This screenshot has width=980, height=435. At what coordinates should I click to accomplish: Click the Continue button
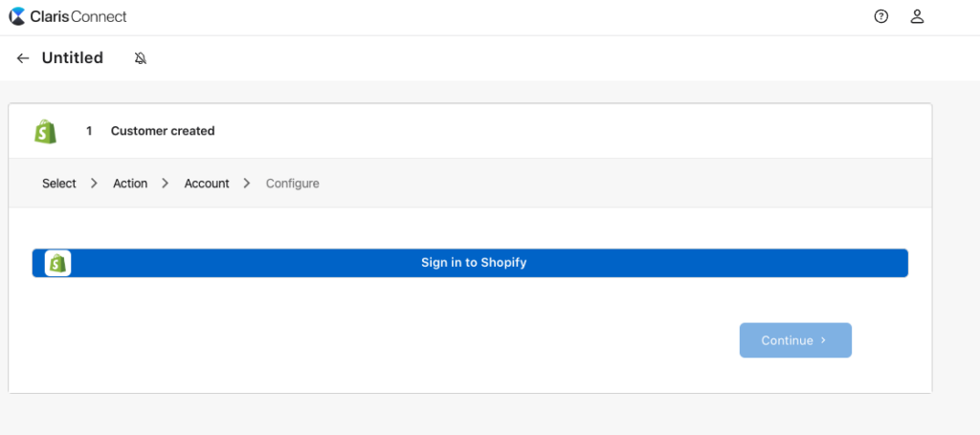(795, 340)
